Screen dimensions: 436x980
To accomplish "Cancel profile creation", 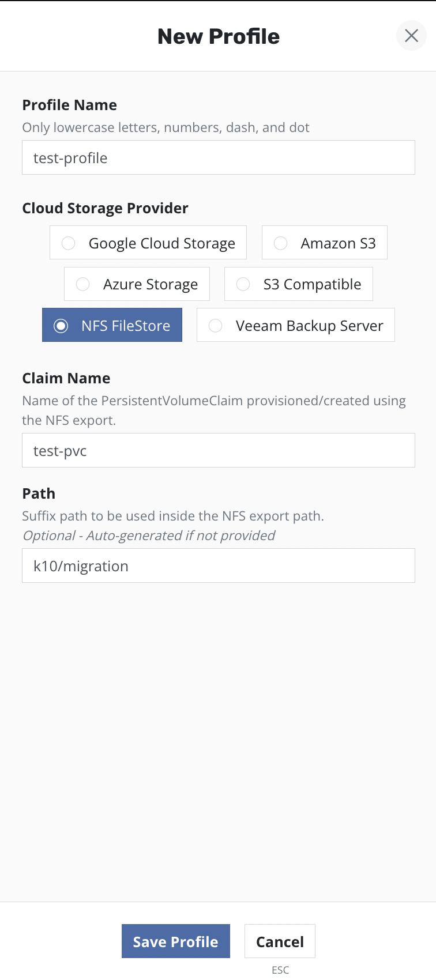I will click(x=280, y=941).
